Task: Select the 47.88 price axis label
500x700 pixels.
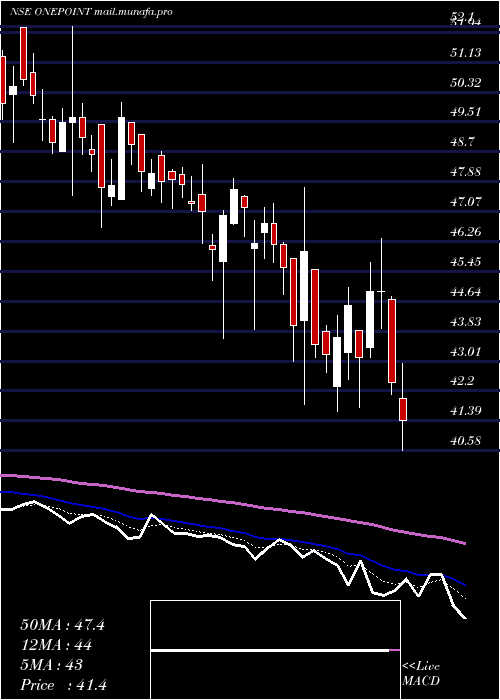Action: point(466,172)
